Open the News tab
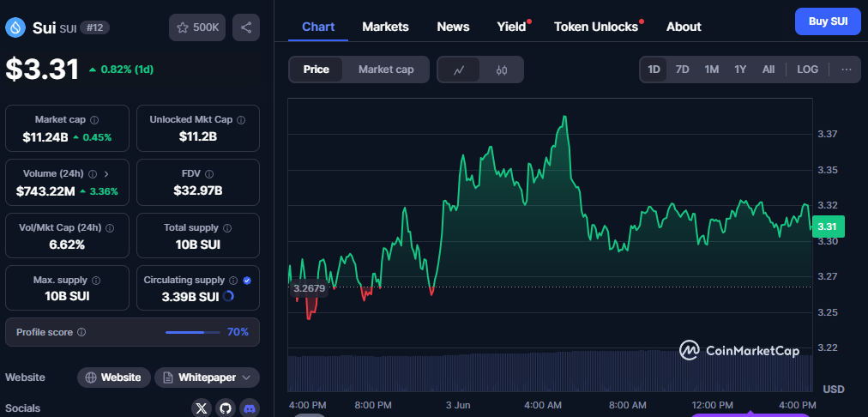This screenshot has height=417, width=868. pyautogui.click(x=453, y=27)
